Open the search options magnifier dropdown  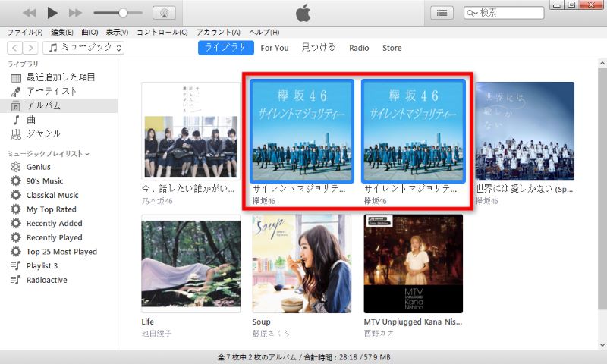pos(473,13)
